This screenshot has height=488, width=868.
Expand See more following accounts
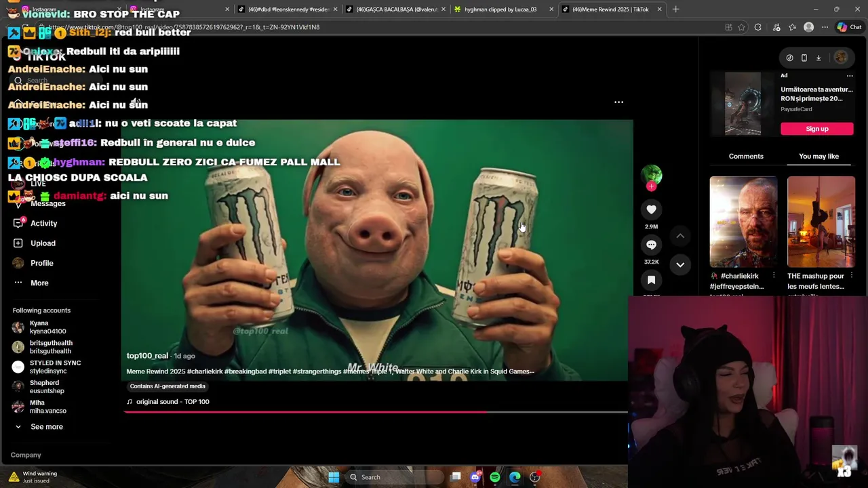tap(39, 426)
